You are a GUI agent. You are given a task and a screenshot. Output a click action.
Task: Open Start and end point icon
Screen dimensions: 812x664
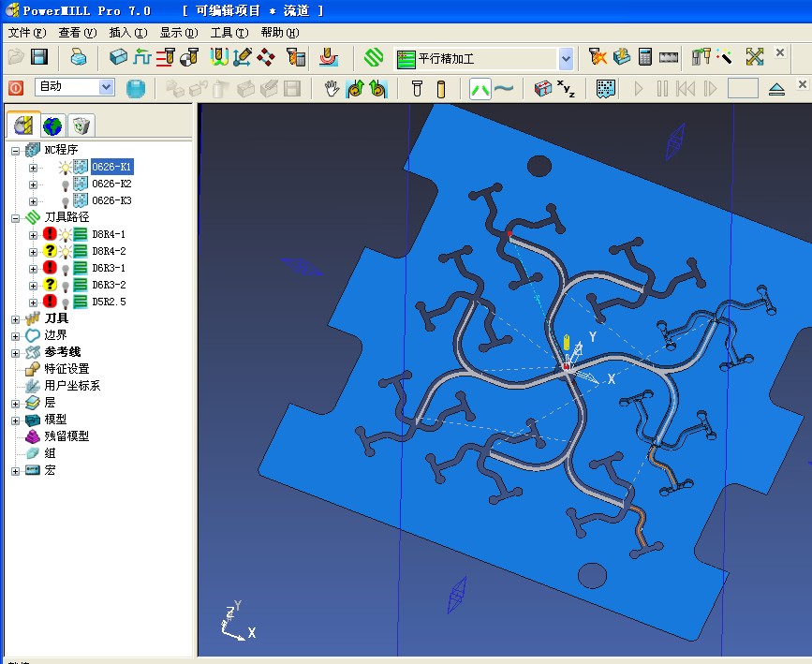[x=189, y=57]
